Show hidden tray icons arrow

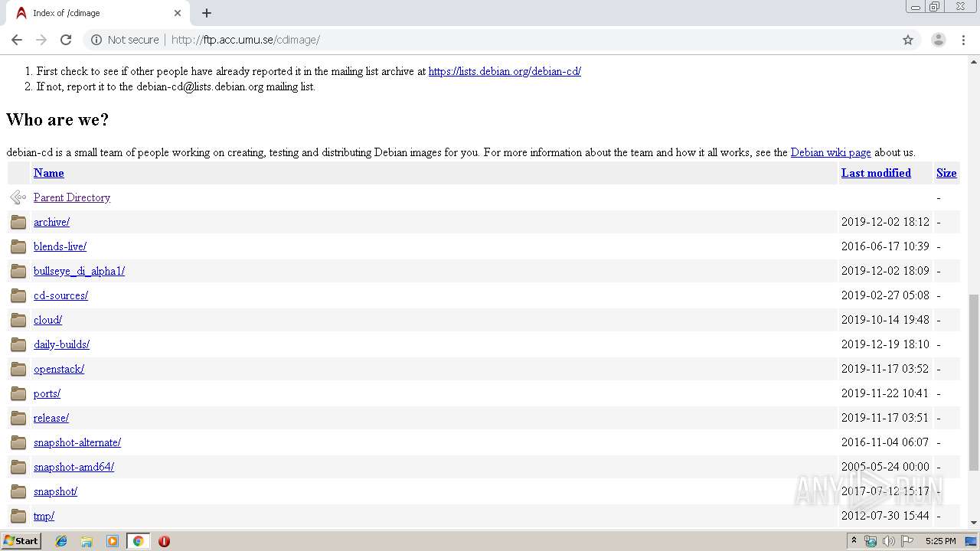[x=854, y=540]
